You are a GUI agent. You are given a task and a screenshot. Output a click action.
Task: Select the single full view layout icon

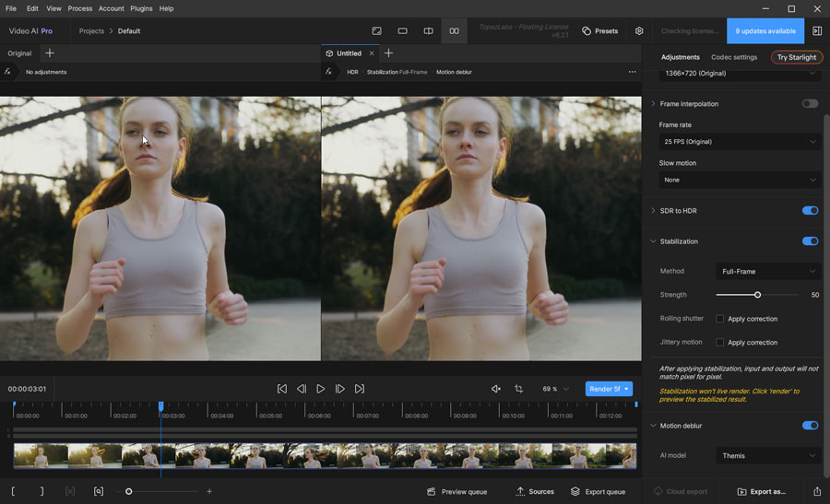[x=376, y=31]
